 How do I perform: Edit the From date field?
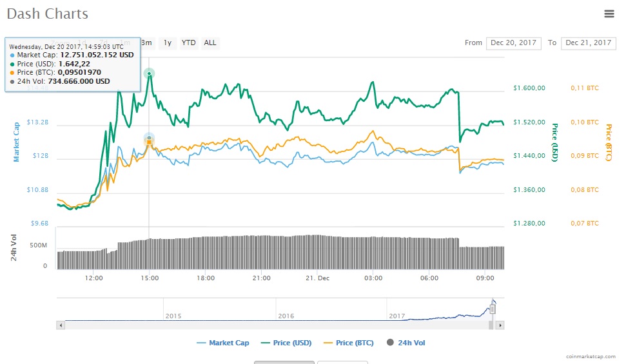point(513,43)
